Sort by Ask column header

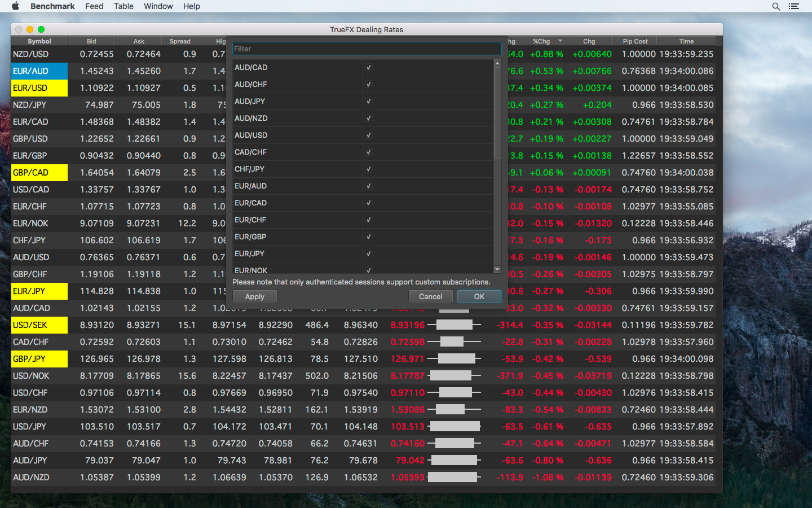point(139,41)
